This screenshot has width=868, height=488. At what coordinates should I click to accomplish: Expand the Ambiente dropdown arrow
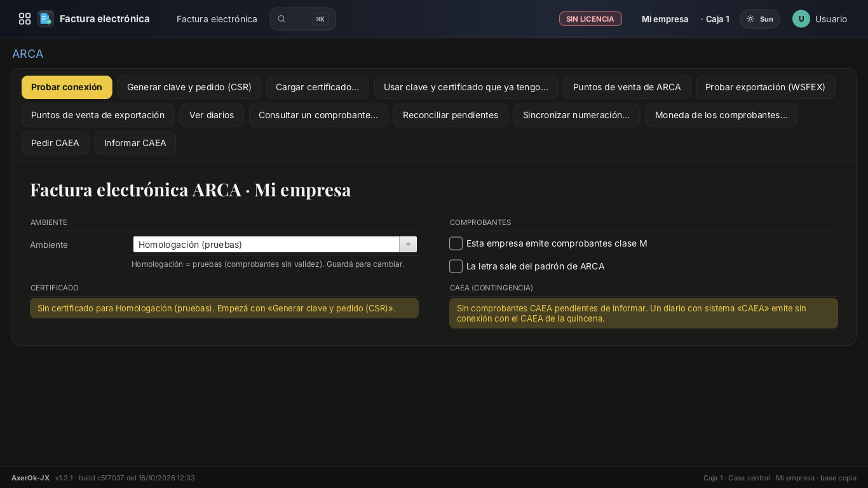pyautogui.click(x=408, y=245)
